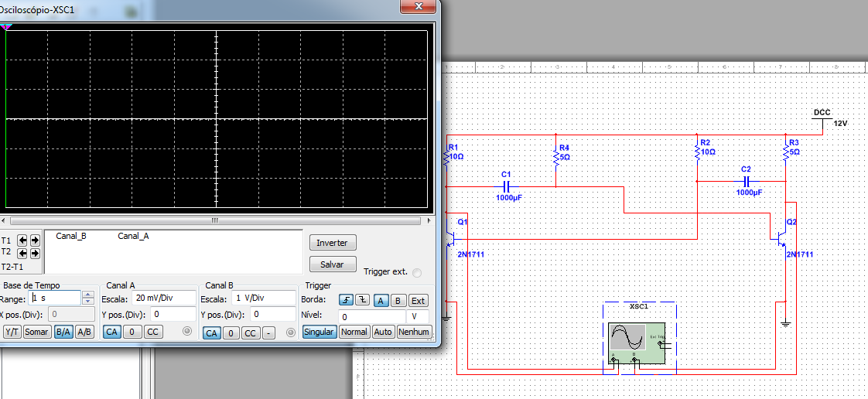Set Canal B coupling to CA
868x399 pixels.
coord(211,333)
